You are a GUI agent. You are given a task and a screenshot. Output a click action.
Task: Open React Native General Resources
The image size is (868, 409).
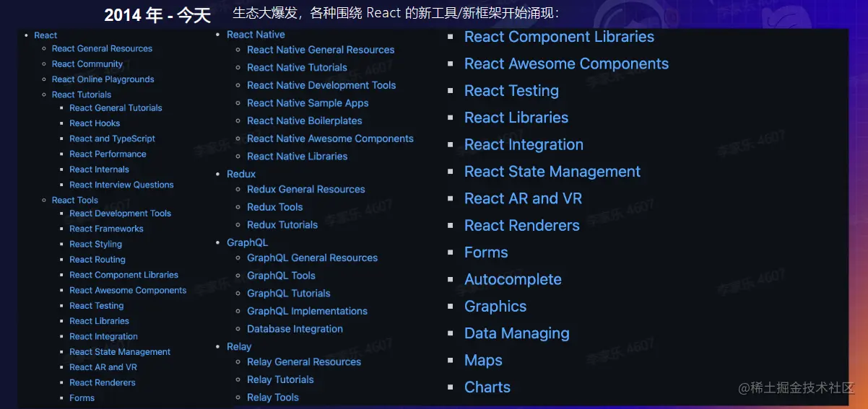point(321,50)
